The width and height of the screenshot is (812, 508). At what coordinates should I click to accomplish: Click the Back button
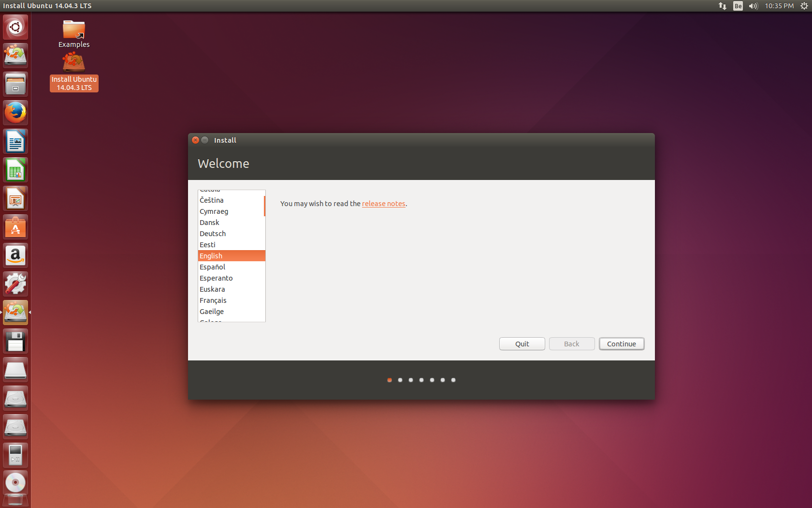click(x=572, y=344)
